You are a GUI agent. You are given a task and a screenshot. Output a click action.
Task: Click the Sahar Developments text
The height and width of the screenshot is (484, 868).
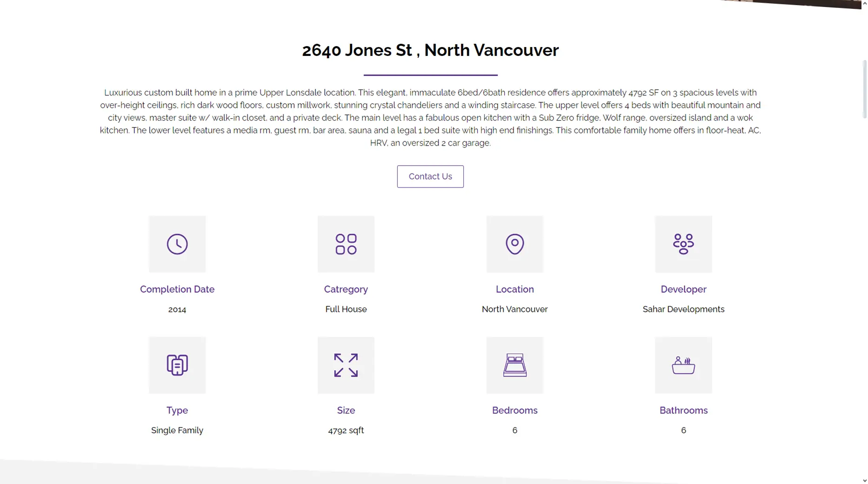tap(683, 309)
